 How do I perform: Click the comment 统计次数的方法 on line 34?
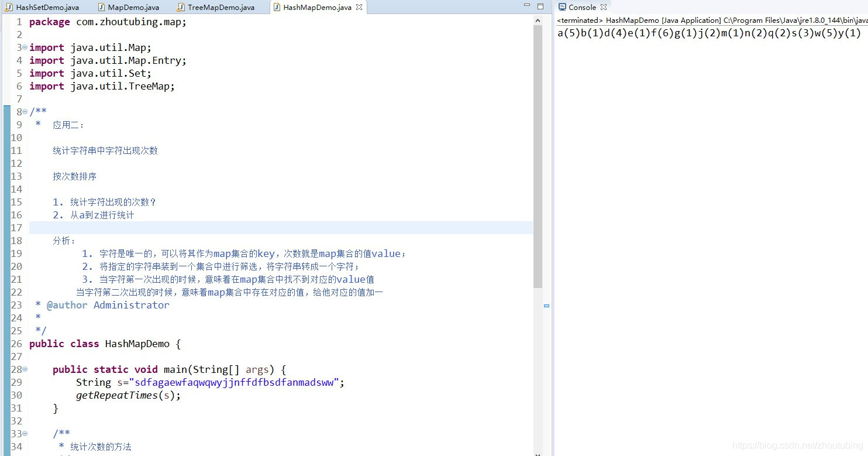101,447
